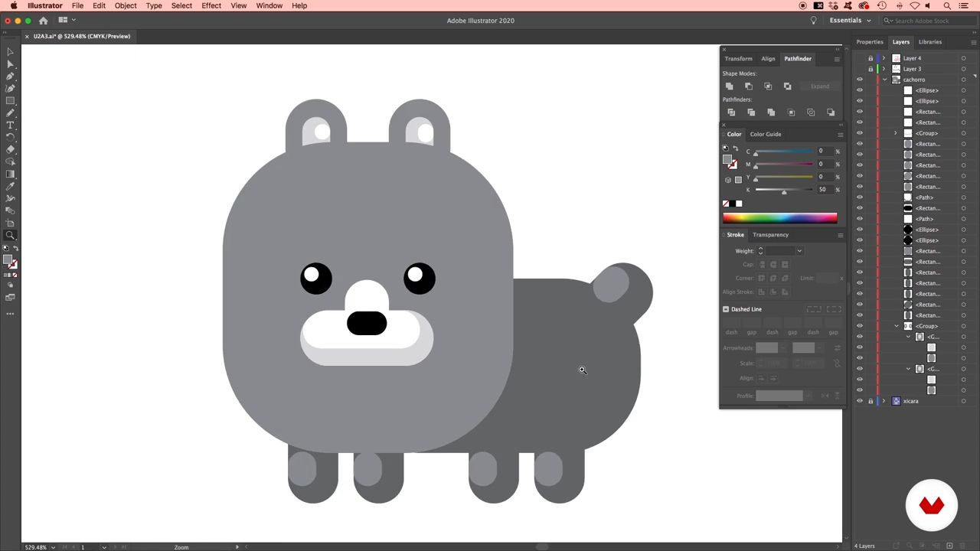Collapse the cachorro layer

884,80
